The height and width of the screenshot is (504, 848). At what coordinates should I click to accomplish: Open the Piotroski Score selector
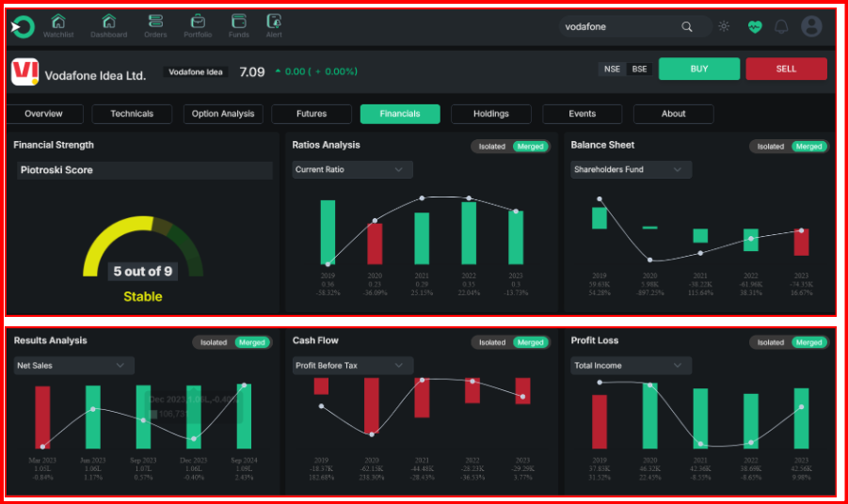click(144, 170)
